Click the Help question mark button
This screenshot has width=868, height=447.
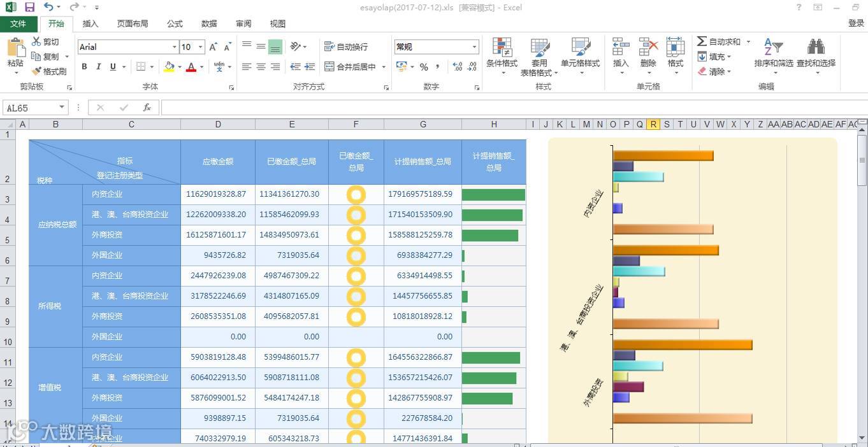[x=799, y=8]
